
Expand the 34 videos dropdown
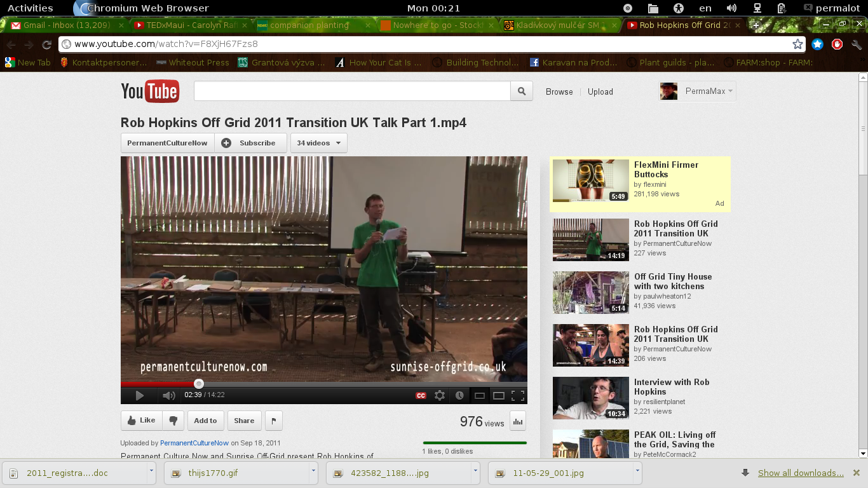coord(319,143)
